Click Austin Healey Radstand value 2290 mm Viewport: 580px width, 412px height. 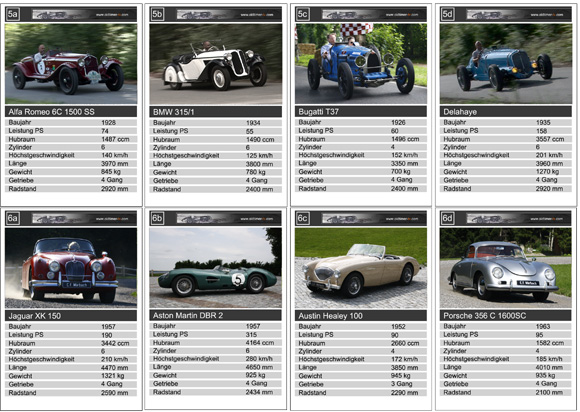point(405,393)
